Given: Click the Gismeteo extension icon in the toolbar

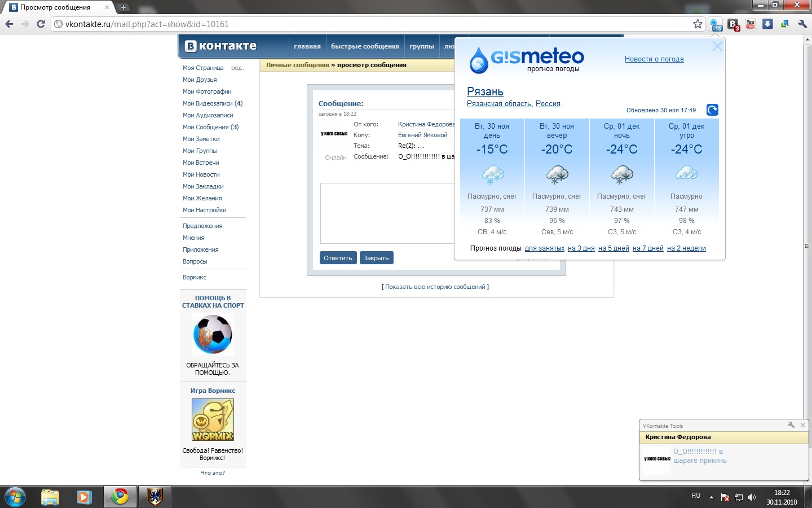Looking at the screenshot, I should pos(716,24).
